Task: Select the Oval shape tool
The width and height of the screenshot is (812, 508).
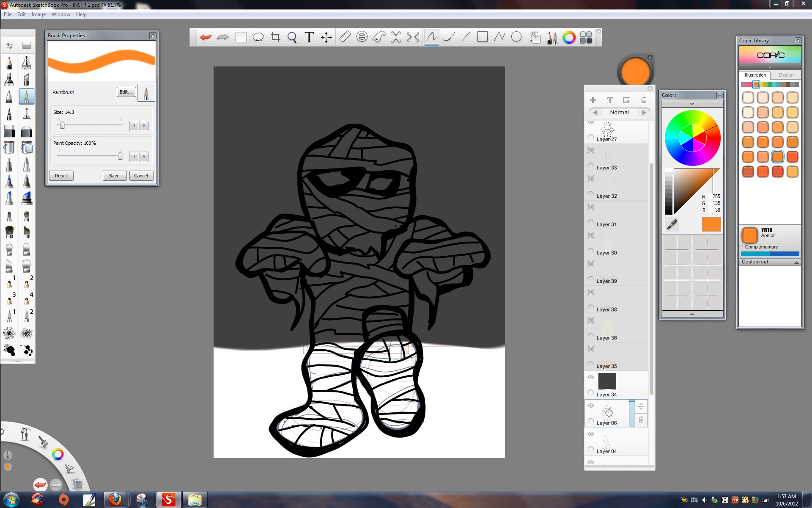Action: 516,37
